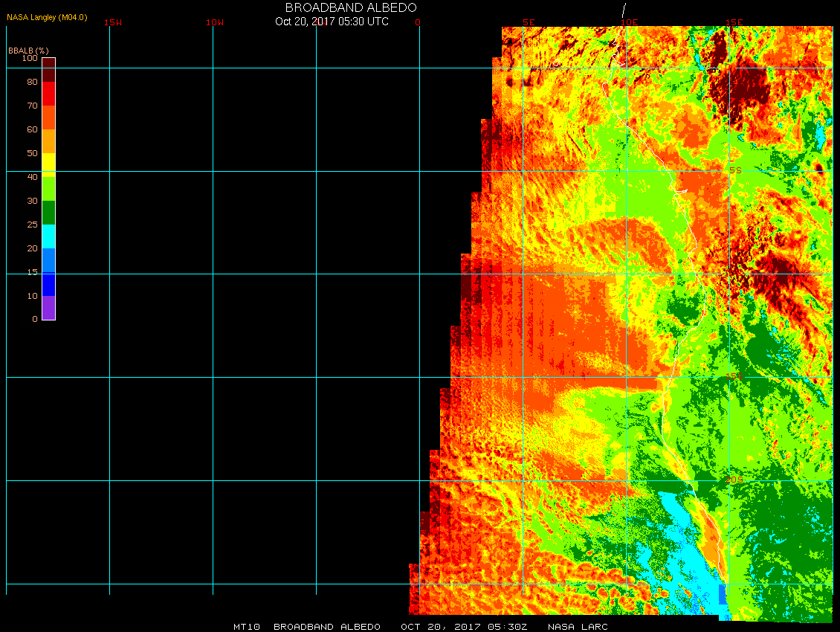This screenshot has width=840, height=632.
Task: Click the yellow 40–50 legend swatch
Action: 49,165
